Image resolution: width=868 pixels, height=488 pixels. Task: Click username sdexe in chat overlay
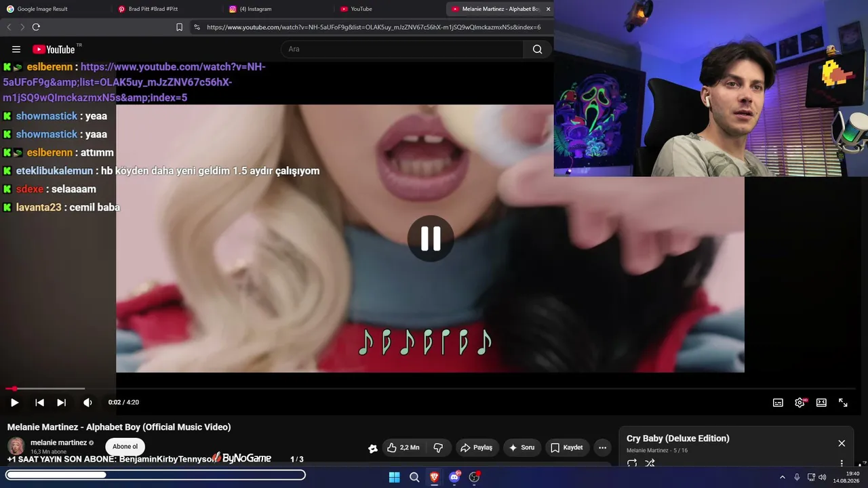click(x=30, y=189)
